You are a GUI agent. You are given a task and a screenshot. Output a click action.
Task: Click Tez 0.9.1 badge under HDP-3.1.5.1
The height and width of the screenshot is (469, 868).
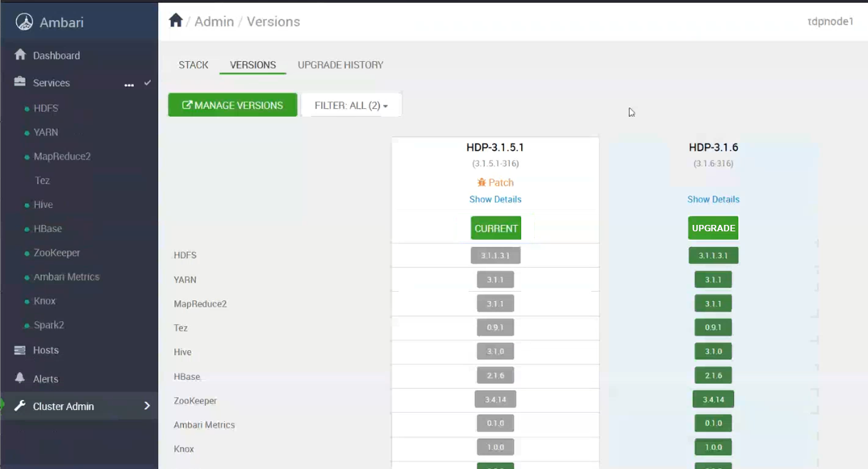click(496, 328)
